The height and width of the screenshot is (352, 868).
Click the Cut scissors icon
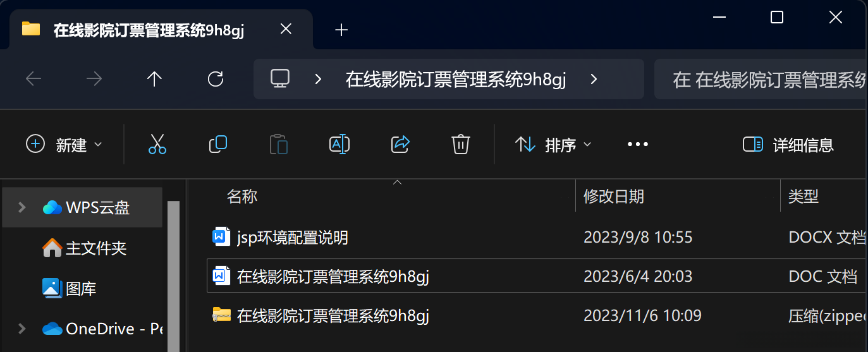pos(157,145)
